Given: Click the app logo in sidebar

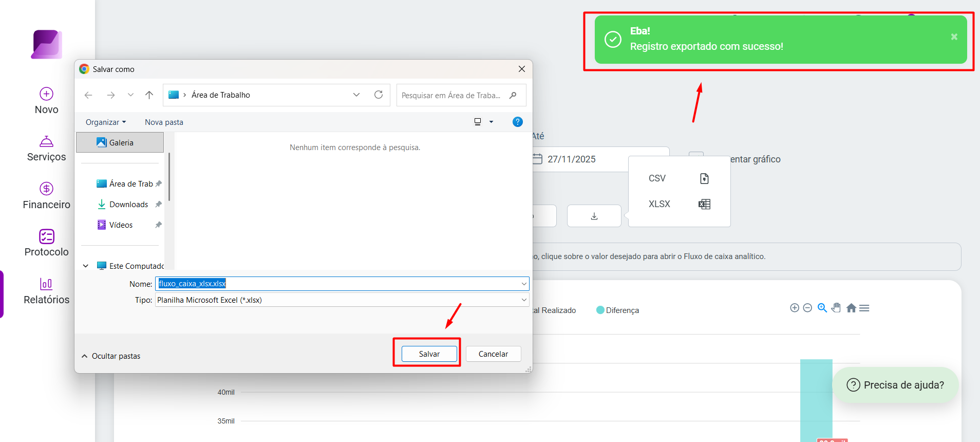Looking at the screenshot, I should (47, 44).
